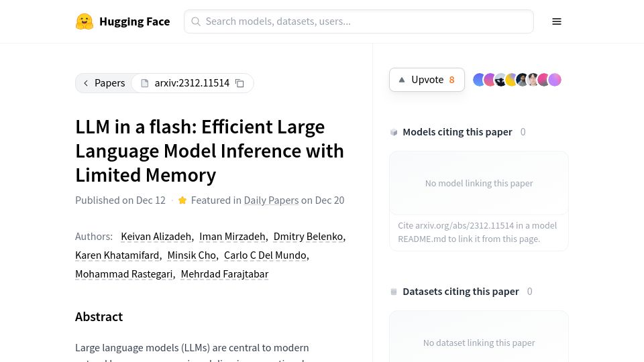Open author Carlo C Del Mundo
644x362 pixels.
pos(266,255)
